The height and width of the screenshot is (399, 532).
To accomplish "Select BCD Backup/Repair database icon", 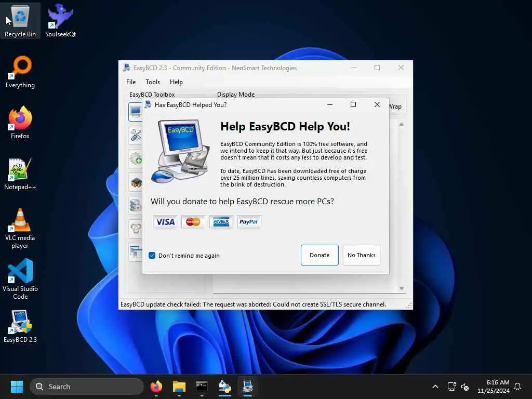I will click(136, 206).
